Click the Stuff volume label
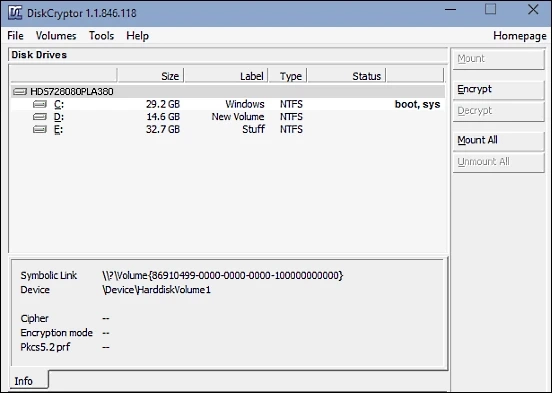 pos(253,130)
